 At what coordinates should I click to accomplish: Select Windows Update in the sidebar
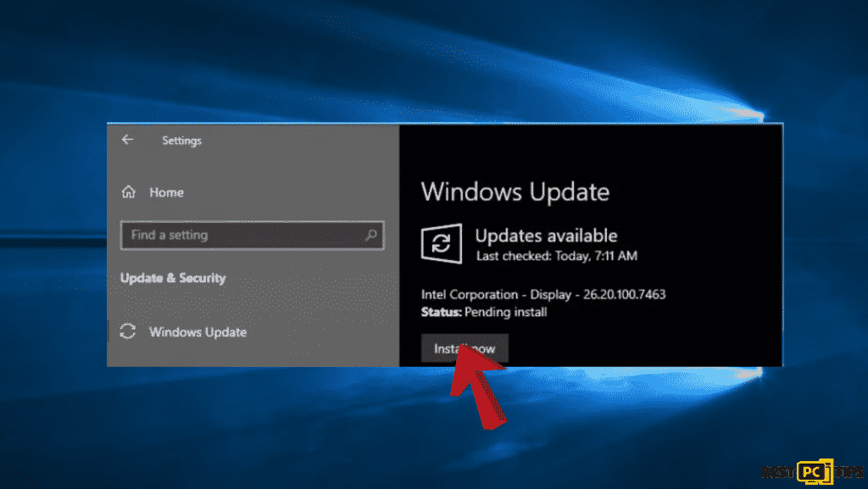[x=198, y=332]
